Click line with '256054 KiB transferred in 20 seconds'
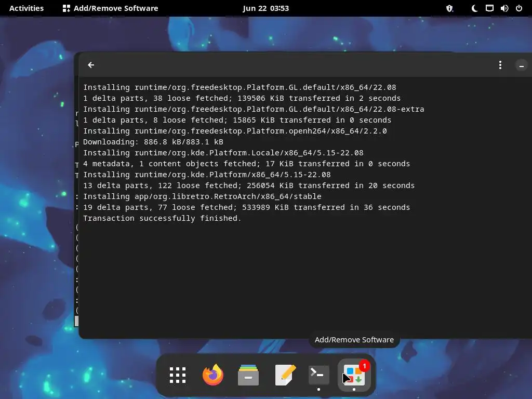Image resolution: width=532 pixels, height=399 pixels. point(249,185)
